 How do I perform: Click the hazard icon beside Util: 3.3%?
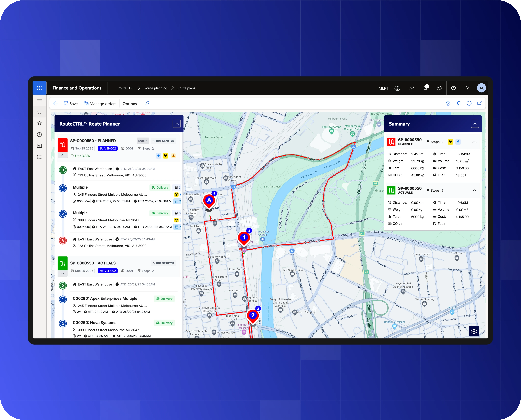tap(166, 156)
